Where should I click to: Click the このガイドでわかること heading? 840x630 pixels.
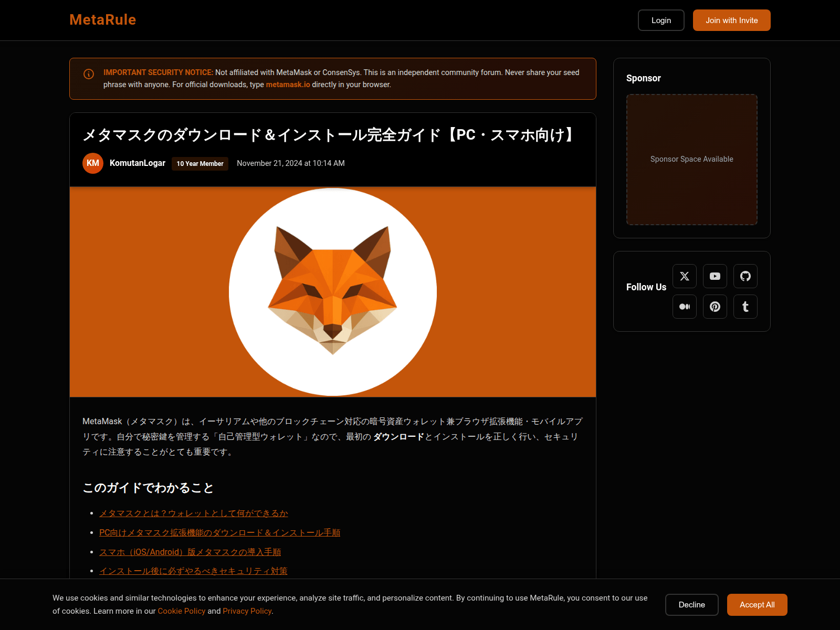pyautogui.click(x=148, y=488)
